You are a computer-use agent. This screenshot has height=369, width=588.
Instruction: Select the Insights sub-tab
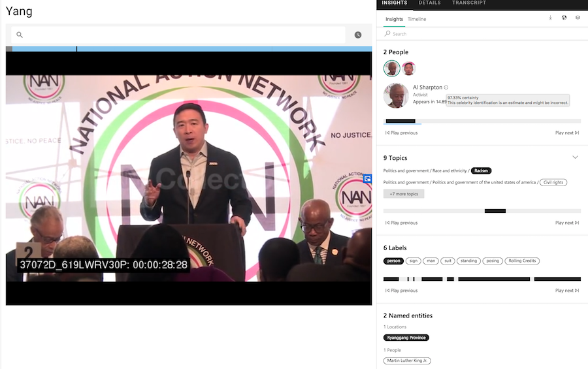click(394, 19)
